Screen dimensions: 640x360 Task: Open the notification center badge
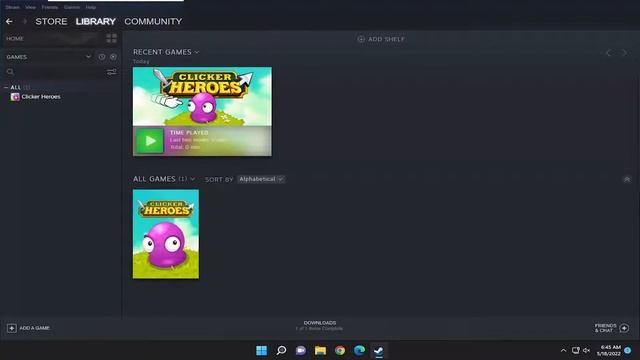click(x=628, y=350)
